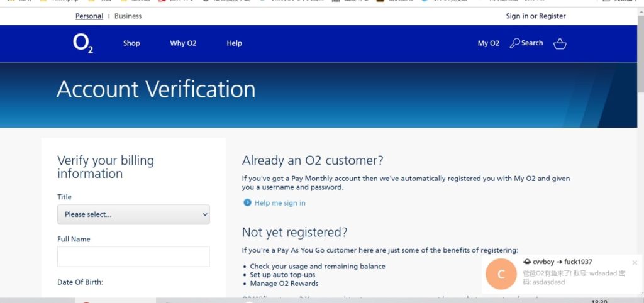Viewport: 644px width, 303px height.
Task: Open the Help menu in navigation bar
Action: 234,43
